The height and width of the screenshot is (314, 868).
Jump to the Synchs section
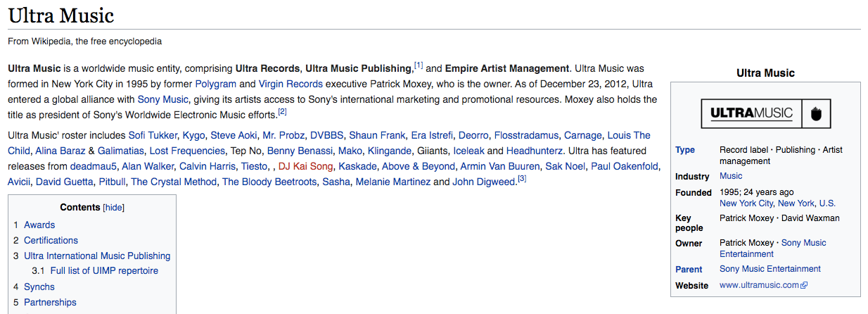pyautogui.click(x=39, y=287)
